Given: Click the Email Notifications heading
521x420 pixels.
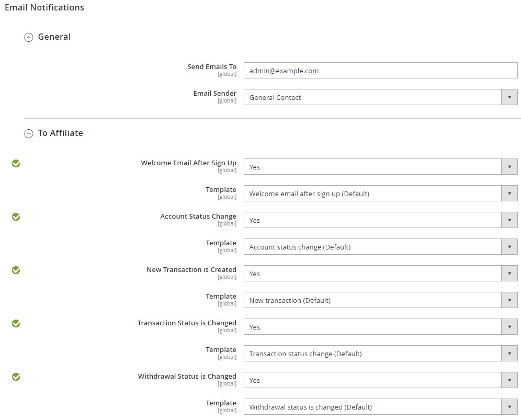Looking at the screenshot, I should pos(44,7).
